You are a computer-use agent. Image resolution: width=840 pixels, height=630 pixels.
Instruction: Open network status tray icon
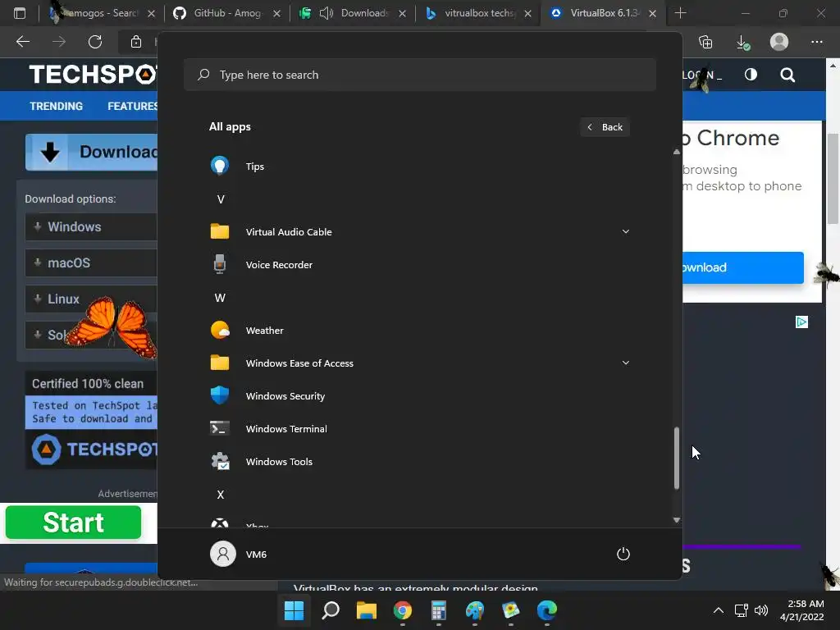click(742, 610)
